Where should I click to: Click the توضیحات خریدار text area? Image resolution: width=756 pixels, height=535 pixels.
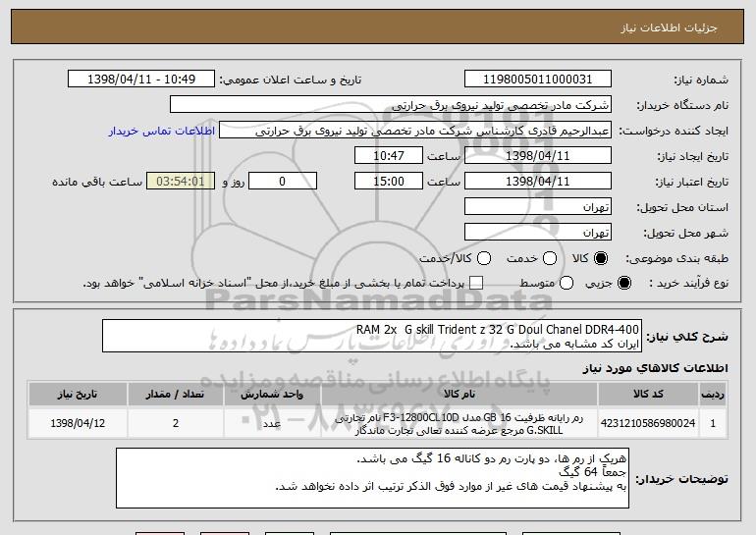click(x=372, y=478)
